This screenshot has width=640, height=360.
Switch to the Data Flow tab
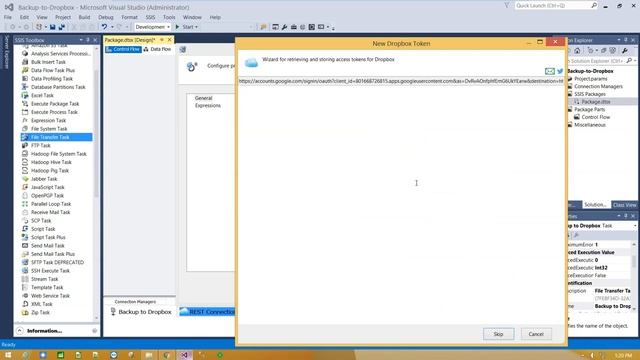[157, 49]
